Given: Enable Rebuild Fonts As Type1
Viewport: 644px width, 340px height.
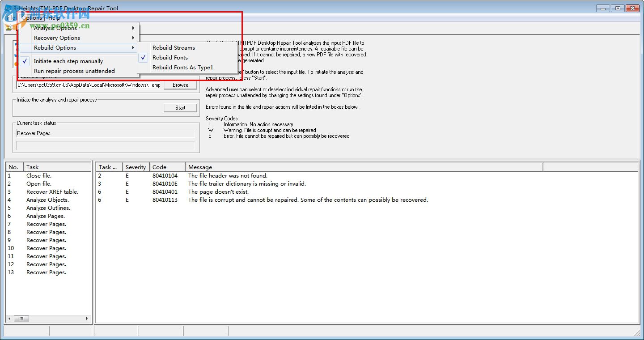Looking at the screenshot, I should pos(187,68).
